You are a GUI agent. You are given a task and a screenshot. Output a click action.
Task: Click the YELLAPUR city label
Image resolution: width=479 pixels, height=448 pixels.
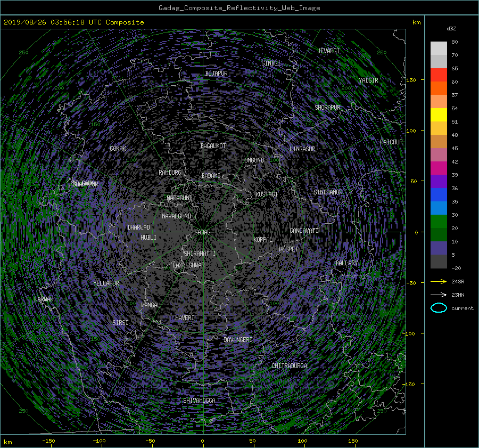[x=106, y=283]
